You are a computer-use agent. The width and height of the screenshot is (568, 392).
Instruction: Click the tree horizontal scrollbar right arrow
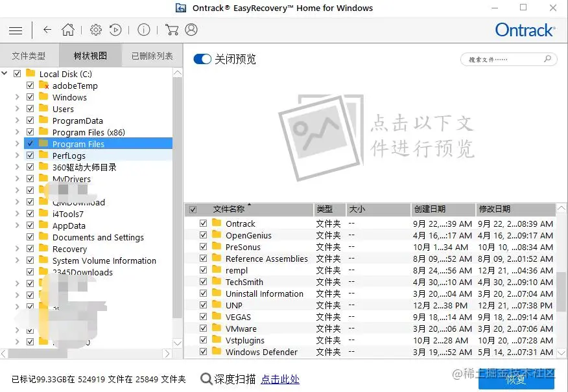coord(167,353)
